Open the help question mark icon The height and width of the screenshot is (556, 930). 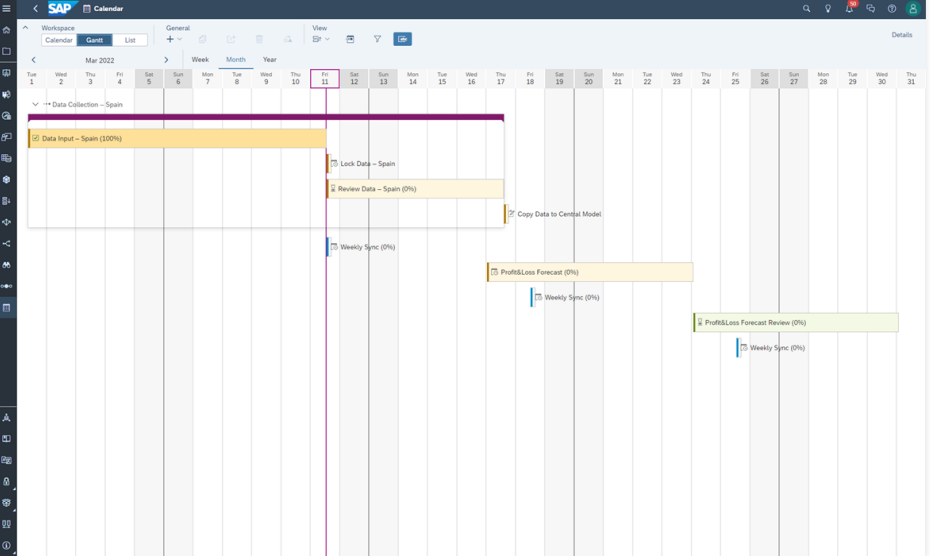892,8
